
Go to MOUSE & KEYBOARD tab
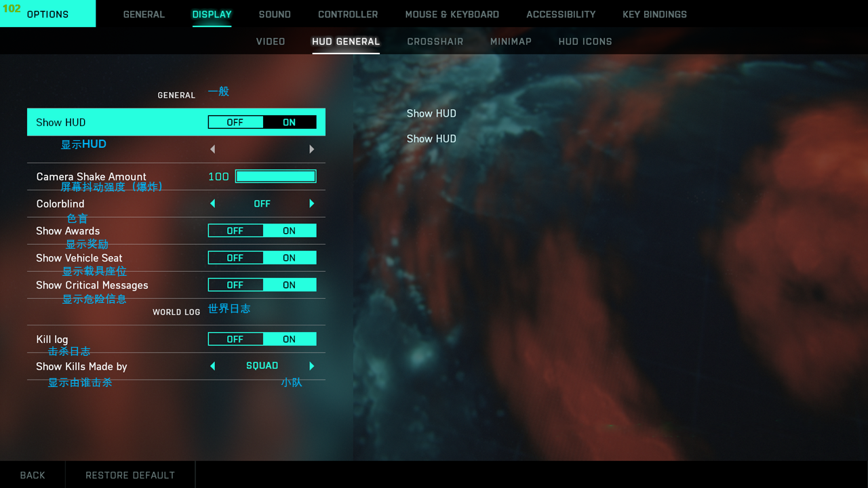pyautogui.click(x=452, y=14)
